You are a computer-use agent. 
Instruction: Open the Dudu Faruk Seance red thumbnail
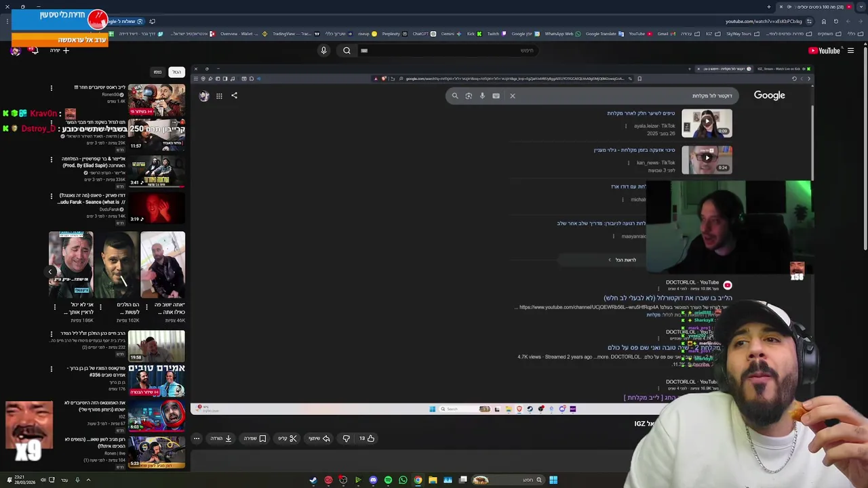pyautogui.click(x=157, y=207)
